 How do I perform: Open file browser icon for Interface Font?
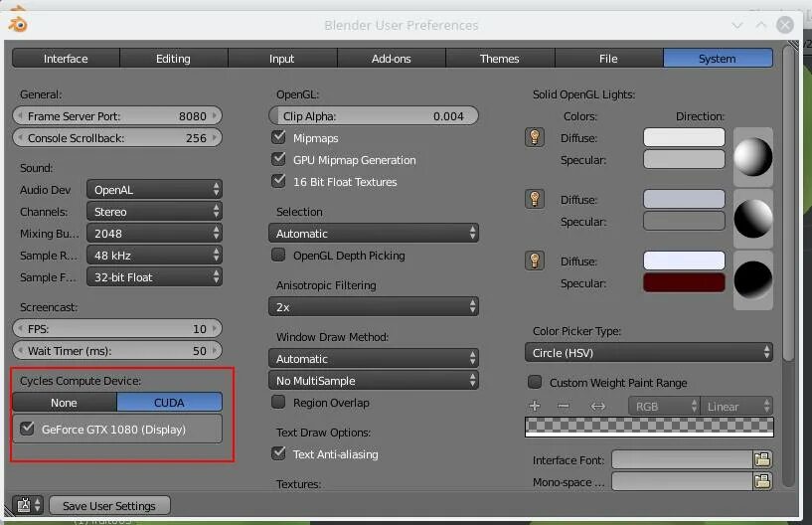click(x=762, y=459)
